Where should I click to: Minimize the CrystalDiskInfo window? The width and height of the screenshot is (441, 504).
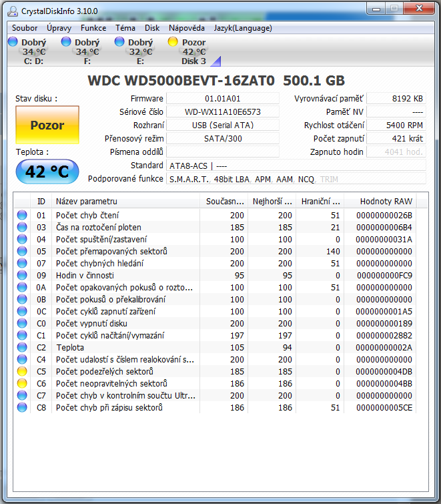(x=376, y=9)
